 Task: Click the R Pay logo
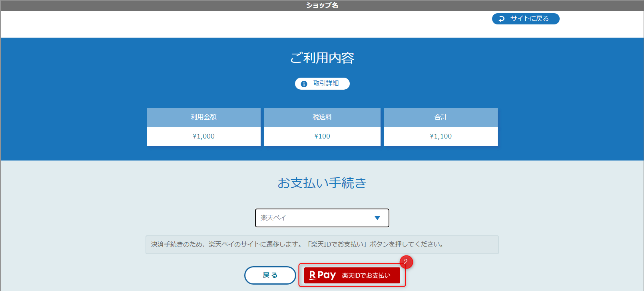[x=323, y=275]
